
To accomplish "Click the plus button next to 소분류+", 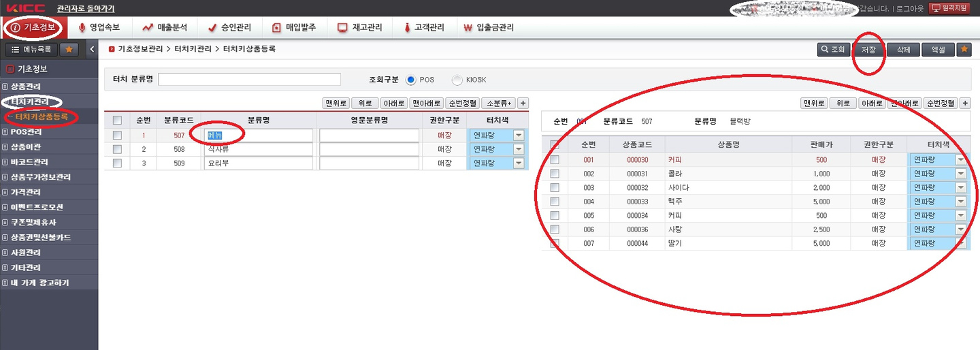I will (x=523, y=104).
